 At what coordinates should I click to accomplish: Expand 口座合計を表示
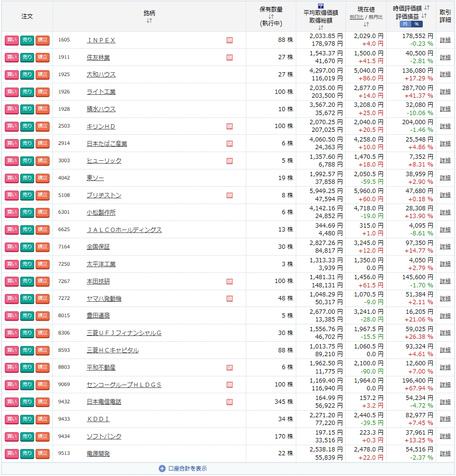pos(188,468)
